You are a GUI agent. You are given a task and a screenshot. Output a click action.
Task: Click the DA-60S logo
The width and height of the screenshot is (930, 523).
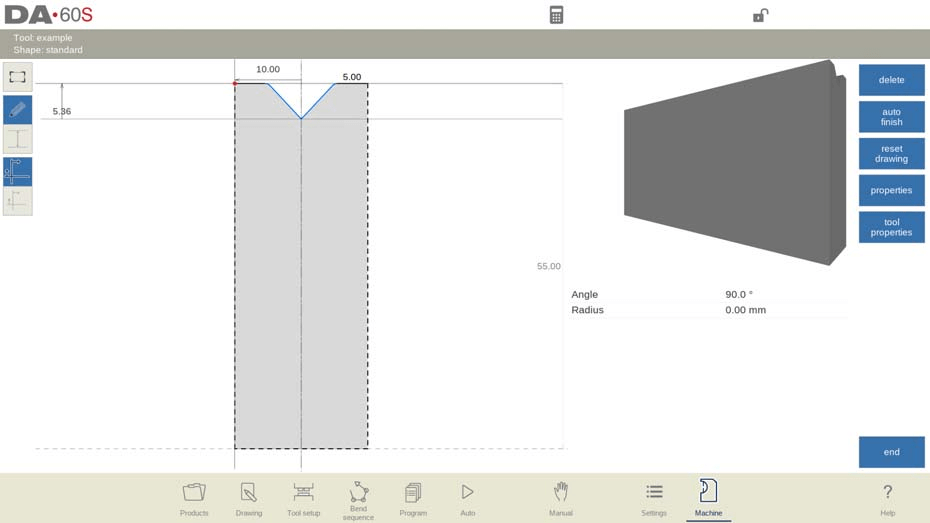pos(49,15)
